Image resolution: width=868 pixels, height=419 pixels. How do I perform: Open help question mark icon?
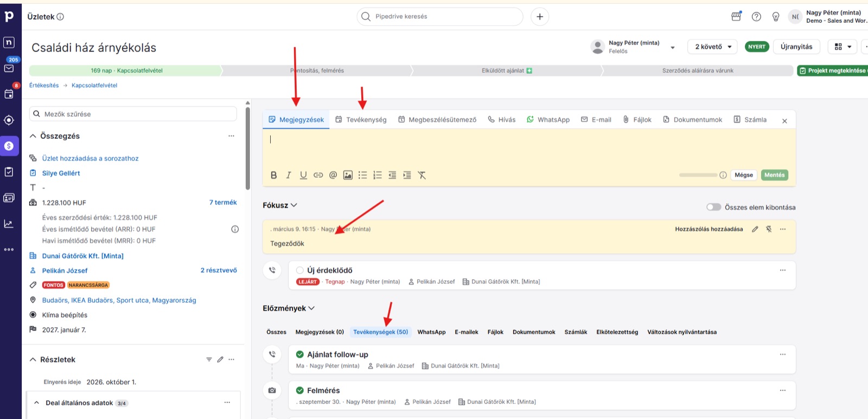pyautogui.click(x=756, y=17)
